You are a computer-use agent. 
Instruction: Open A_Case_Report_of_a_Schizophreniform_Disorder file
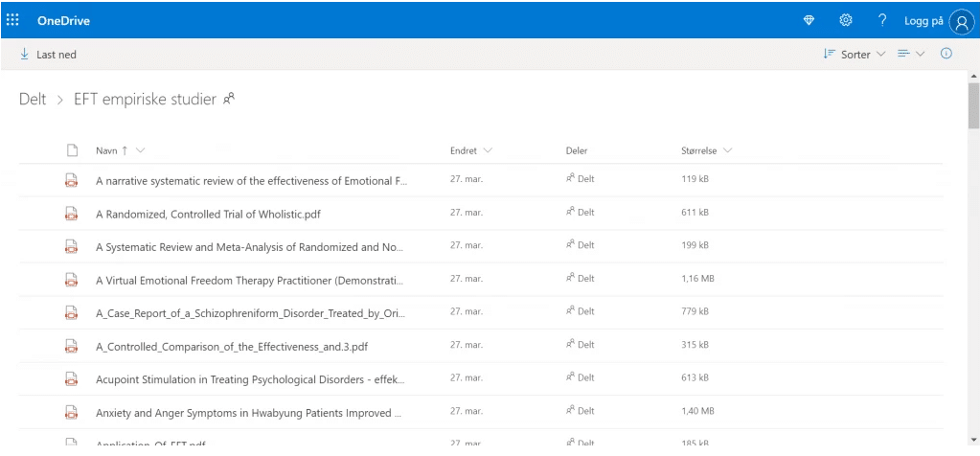click(x=251, y=313)
